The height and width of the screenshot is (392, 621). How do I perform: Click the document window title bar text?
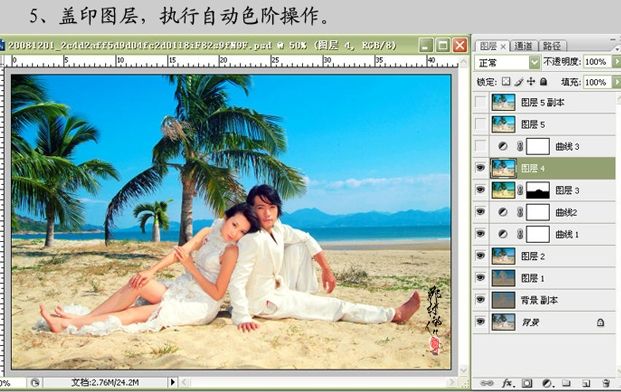(201, 45)
